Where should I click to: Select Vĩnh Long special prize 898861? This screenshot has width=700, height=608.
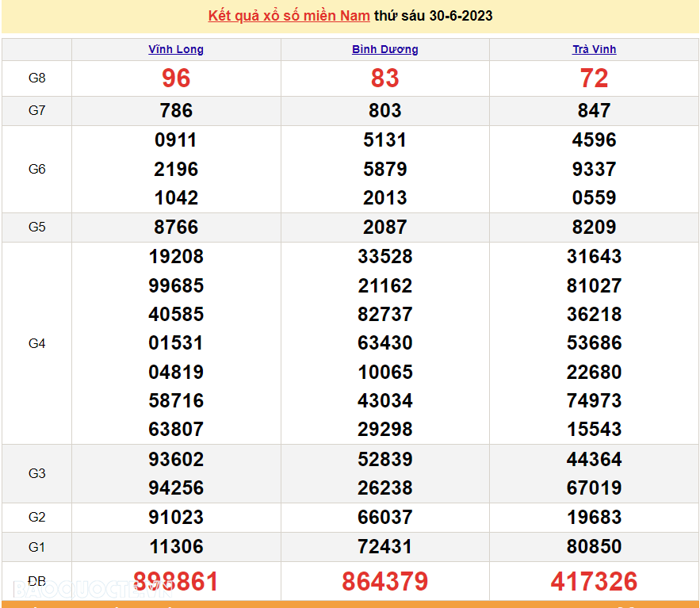(176, 581)
